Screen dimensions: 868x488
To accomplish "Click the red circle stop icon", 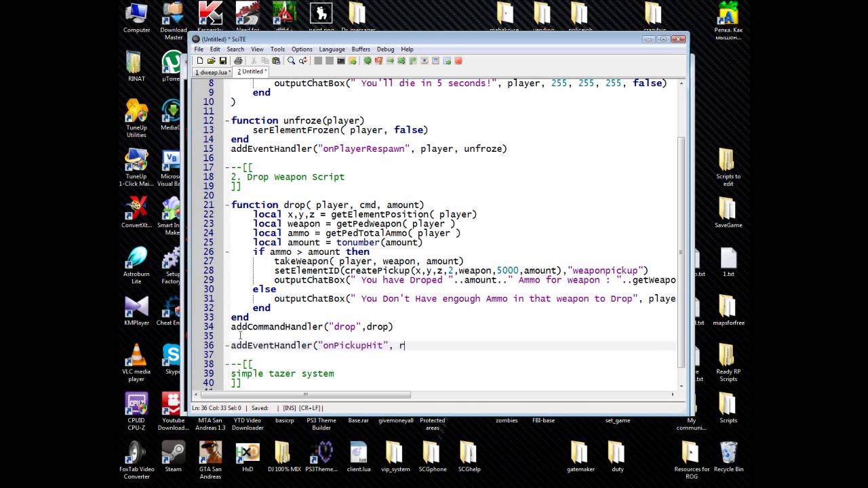I will [x=458, y=60].
